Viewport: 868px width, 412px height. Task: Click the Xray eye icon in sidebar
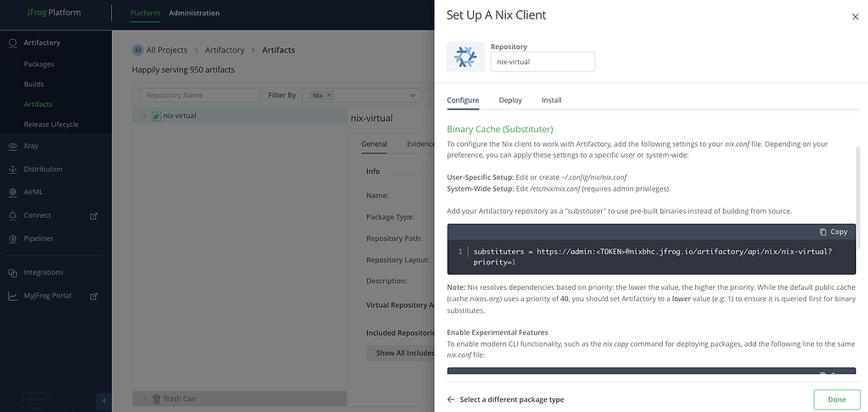13,146
